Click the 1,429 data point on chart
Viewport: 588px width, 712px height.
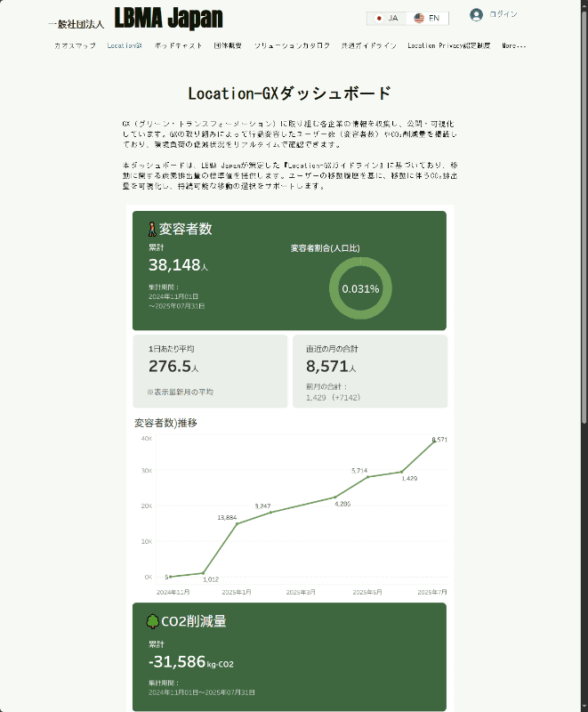coord(401,472)
